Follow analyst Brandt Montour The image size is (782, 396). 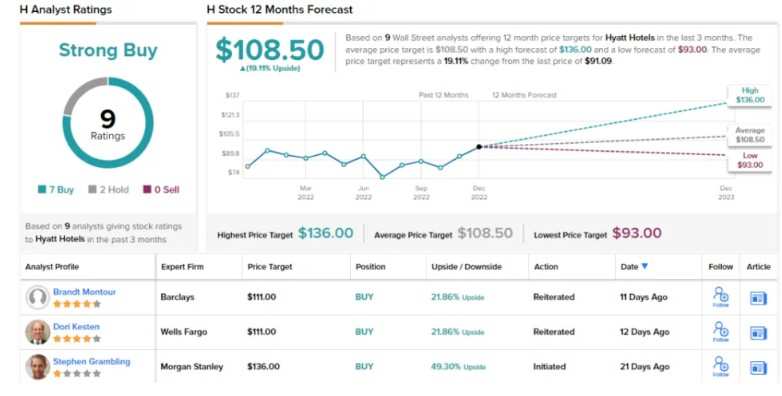pos(721,297)
